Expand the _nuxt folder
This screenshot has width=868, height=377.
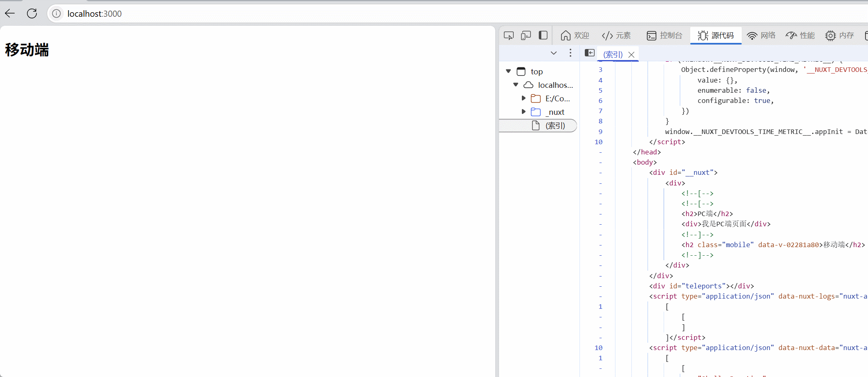[x=523, y=112]
